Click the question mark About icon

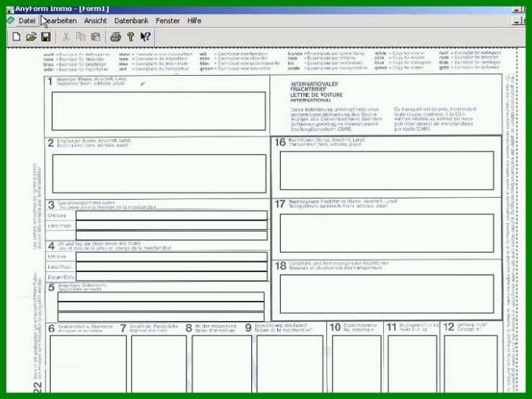coord(131,37)
